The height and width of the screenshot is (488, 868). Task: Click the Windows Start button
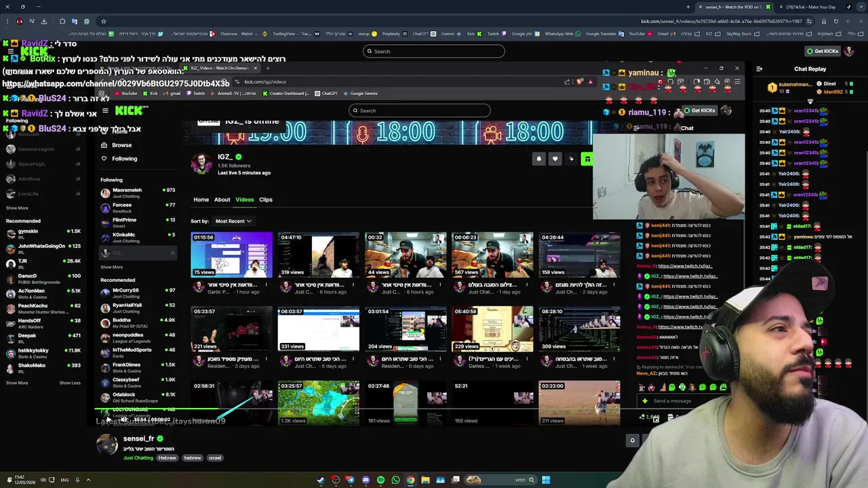tap(546, 480)
